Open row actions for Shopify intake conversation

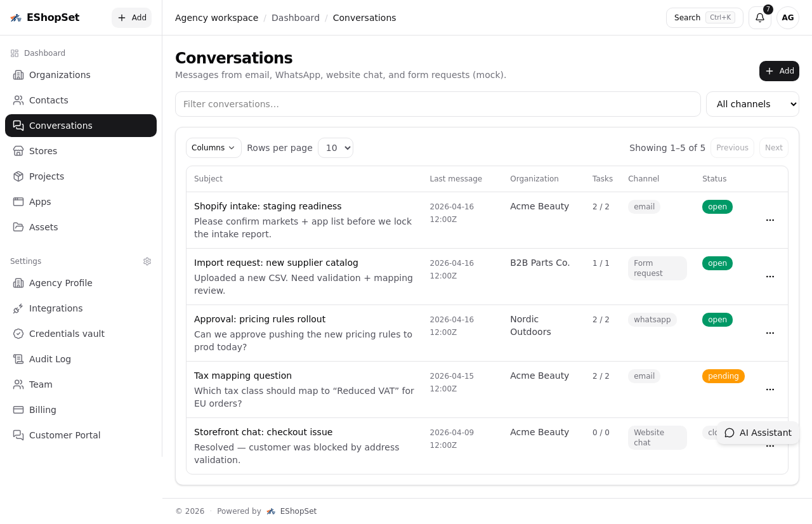769,220
